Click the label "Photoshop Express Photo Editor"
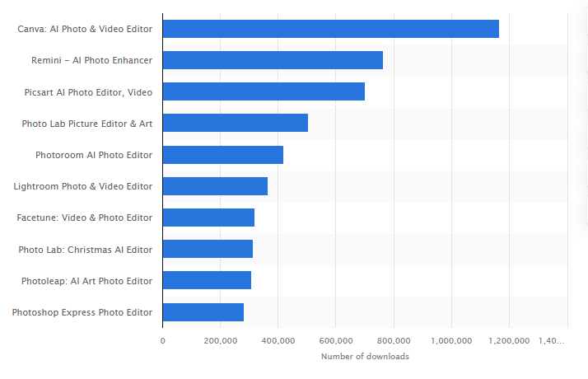The height and width of the screenshot is (379, 588). (82, 312)
